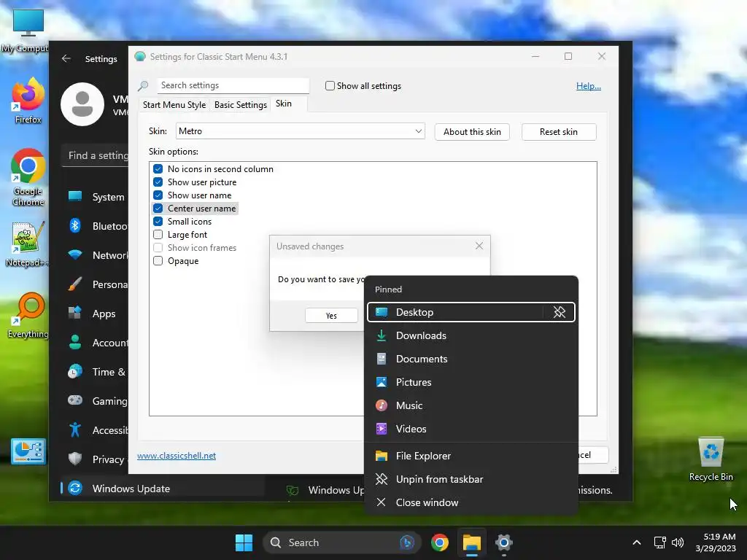Open the volume tray icon
747x560 pixels.
(678, 542)
